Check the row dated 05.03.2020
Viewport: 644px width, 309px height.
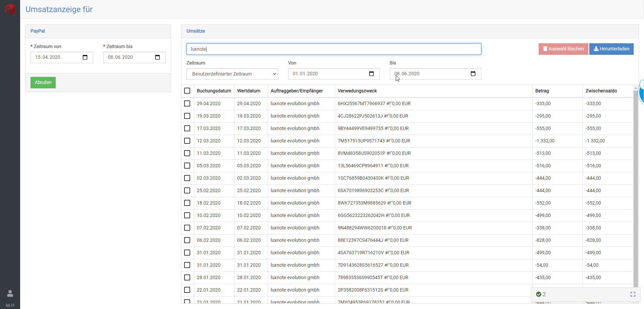click(187, 166)
